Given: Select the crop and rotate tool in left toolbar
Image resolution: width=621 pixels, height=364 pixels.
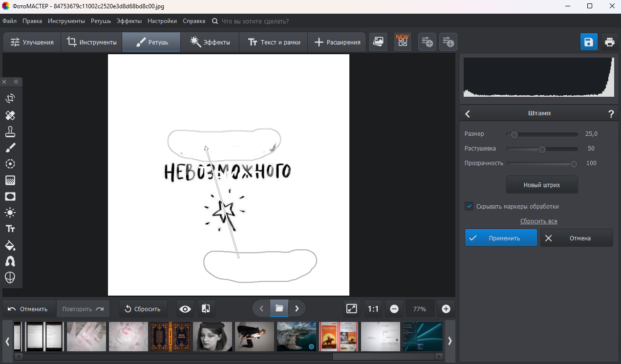Looking at the screenshot, I should (x=10, y=99).
